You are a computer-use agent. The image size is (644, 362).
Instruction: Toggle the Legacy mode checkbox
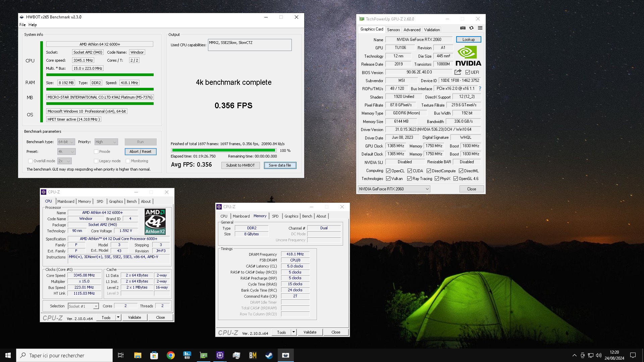pyautogui.click(x=96, y=161)
